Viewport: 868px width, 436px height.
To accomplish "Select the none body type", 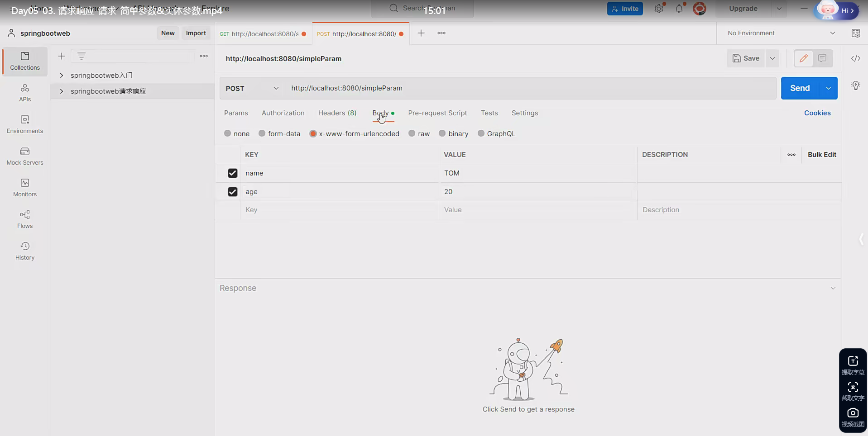I will (227, 133).
